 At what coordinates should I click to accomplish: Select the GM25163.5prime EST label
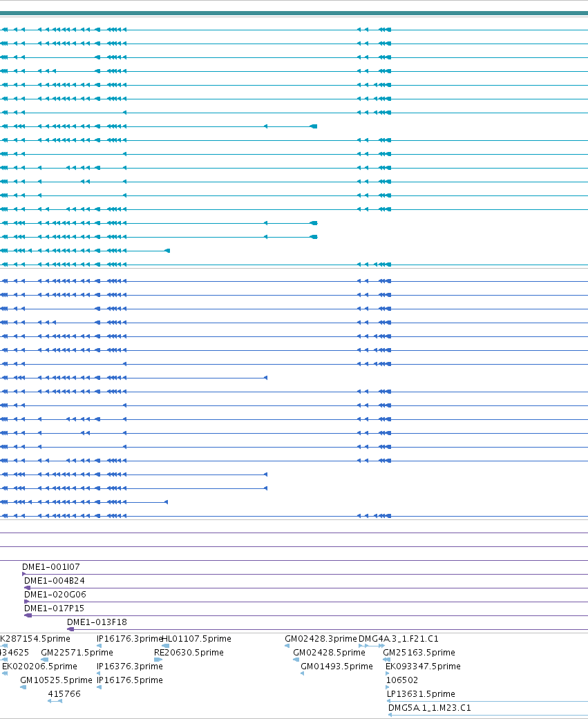click(419, 652)
